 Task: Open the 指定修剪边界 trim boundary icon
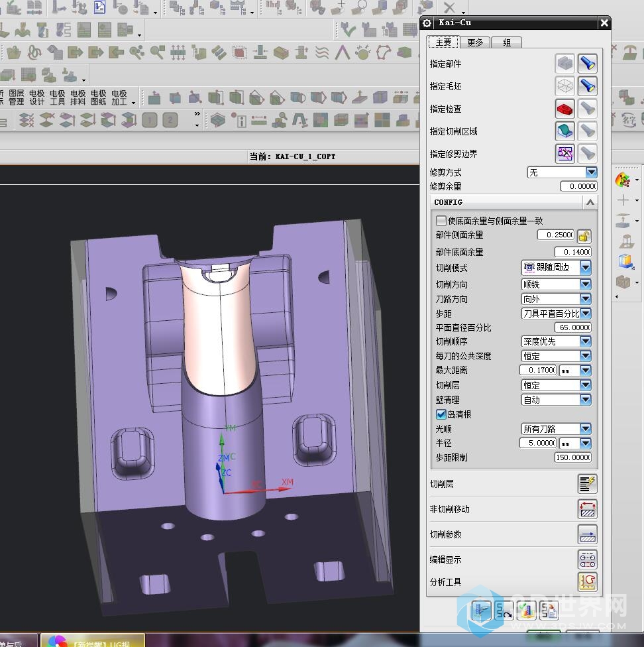click(x=565, y=154)
